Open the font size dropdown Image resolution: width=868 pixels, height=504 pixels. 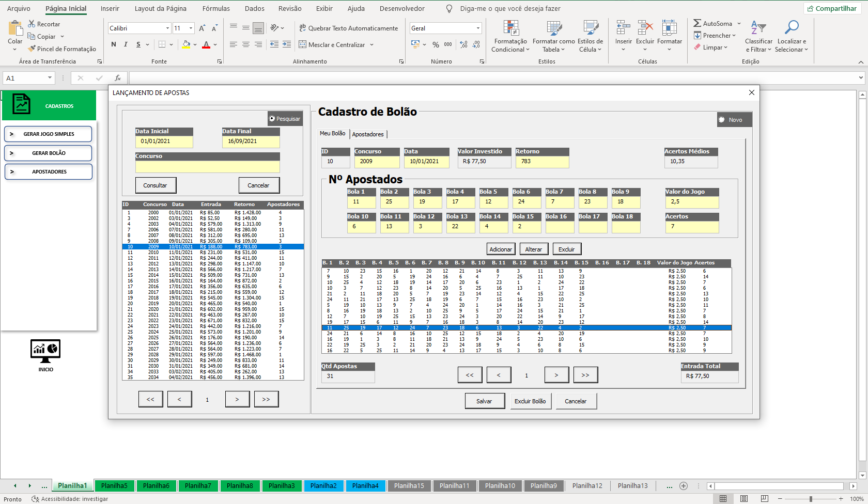point(191,28)
